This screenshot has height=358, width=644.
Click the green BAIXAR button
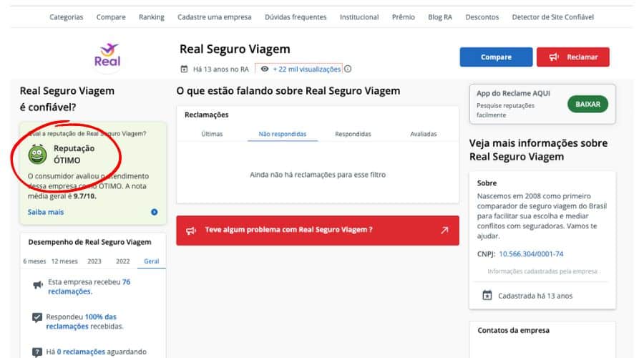pyautogui.click(x=587, y=105)
